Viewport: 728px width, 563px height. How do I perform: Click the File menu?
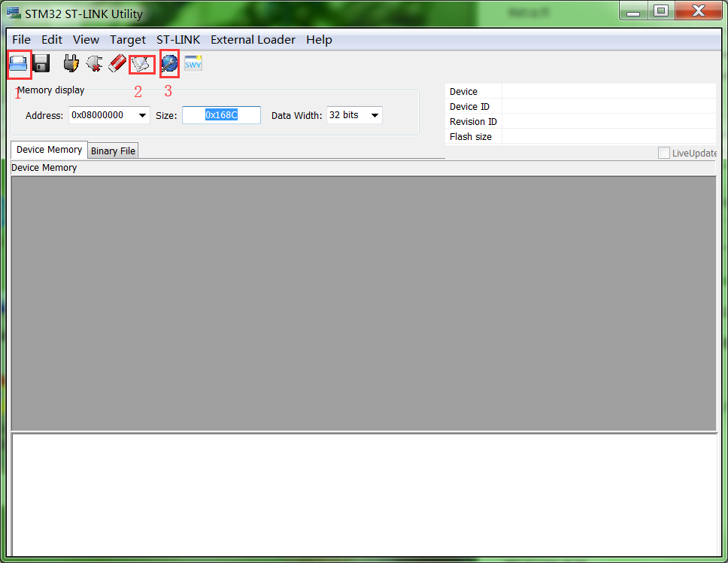[x=20, y=39]
